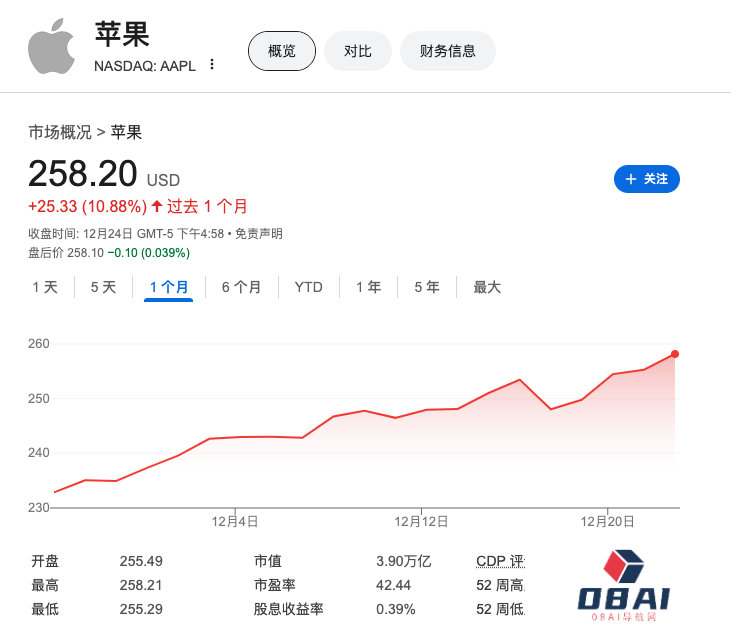Viewport: 731px width, 632px height.
Task: Click the 免责声明 disclaimer link
Action: tap(259, 234)
